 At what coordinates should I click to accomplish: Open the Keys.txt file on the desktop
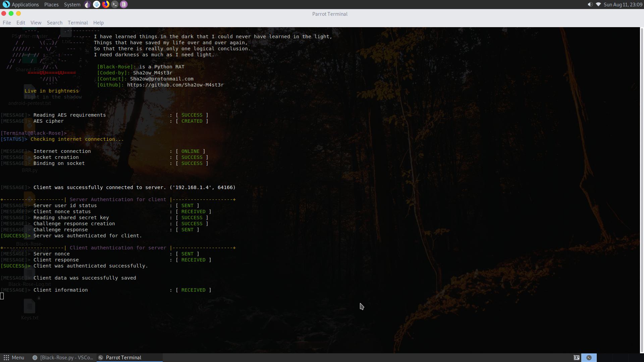(30, 308)
